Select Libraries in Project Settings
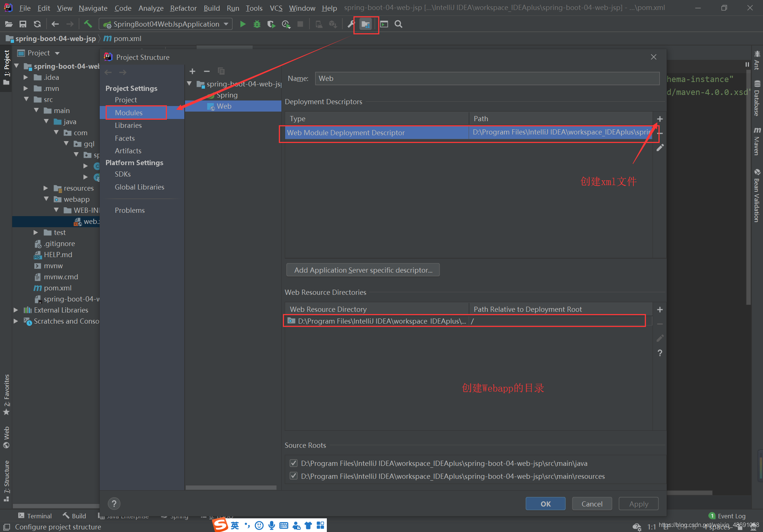 point(128,126)
